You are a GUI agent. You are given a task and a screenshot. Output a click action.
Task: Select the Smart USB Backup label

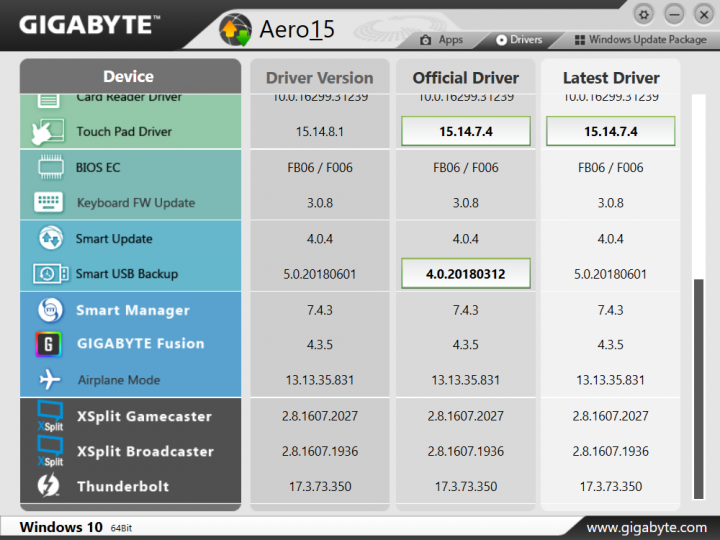click(127, 274)
